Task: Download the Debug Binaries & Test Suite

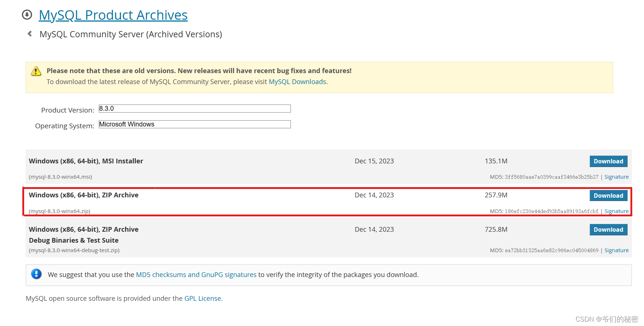Action: [609, 230]
